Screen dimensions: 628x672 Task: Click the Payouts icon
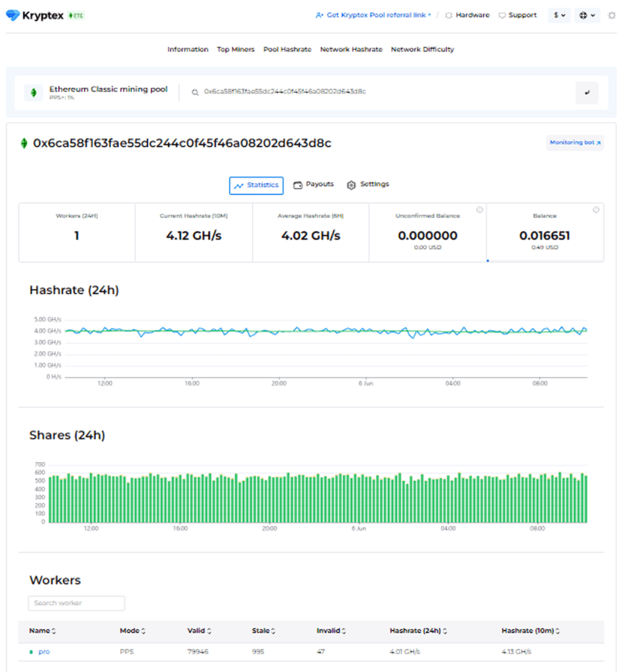tap(298, 184)
